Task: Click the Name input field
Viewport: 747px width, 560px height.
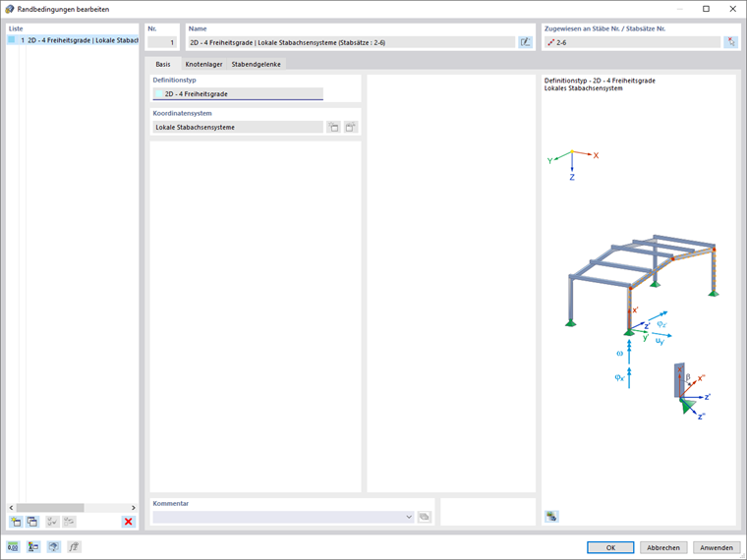Action: 352,42
